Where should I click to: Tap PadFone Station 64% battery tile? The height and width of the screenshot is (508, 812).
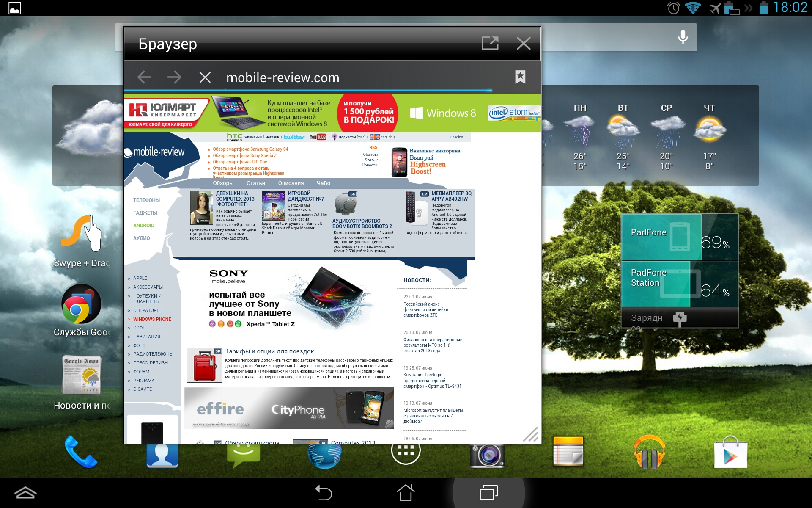click(x=680, y=284)
